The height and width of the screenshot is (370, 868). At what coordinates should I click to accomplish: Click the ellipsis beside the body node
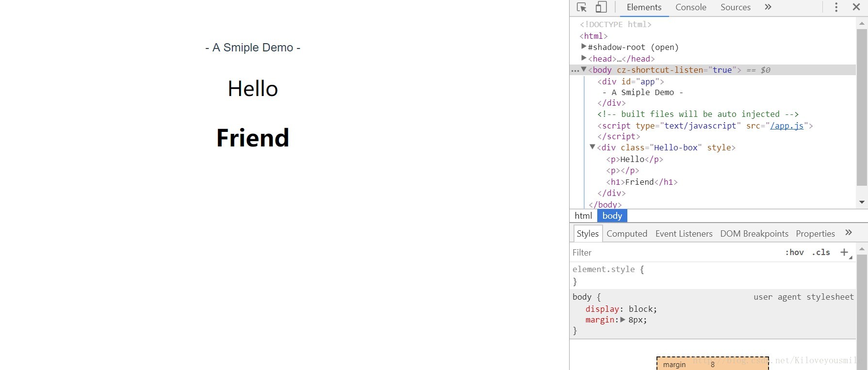coord(575,70)
